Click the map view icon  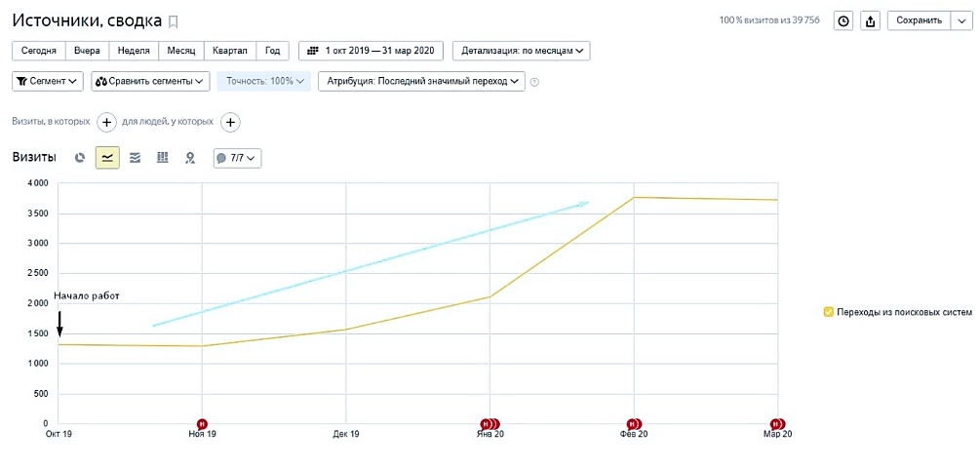pyautogui.click(x=190, y=158)
